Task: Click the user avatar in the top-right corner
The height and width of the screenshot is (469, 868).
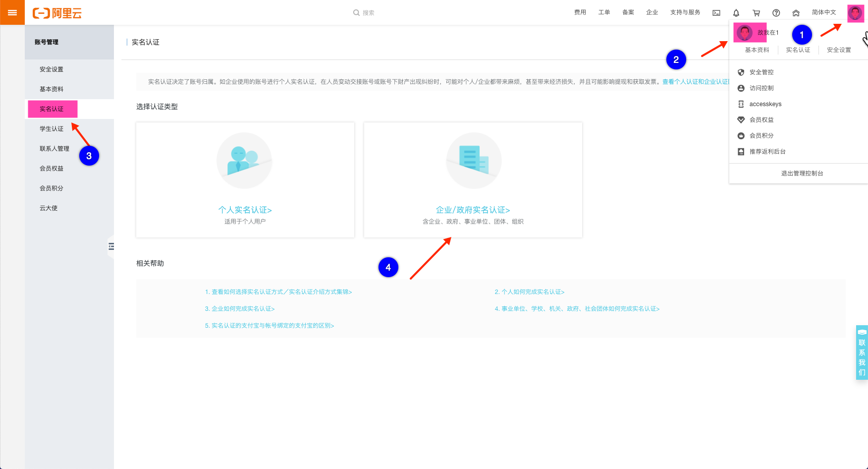Action: (x=856, y=13)
